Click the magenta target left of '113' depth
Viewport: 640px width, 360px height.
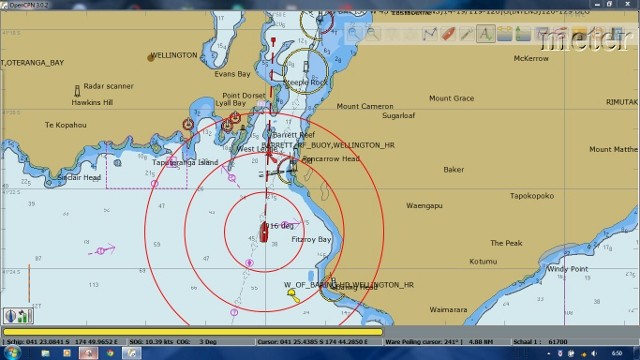coord(102,250)
